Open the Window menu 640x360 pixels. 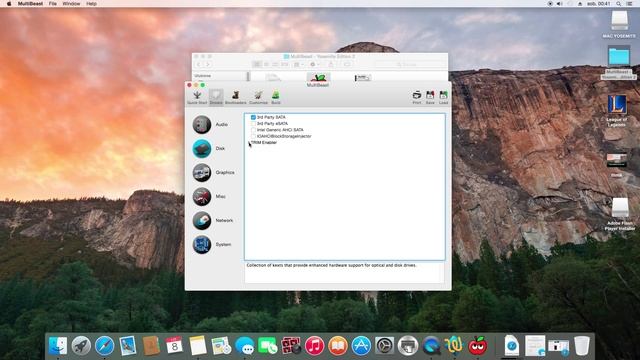click(71, 4)
